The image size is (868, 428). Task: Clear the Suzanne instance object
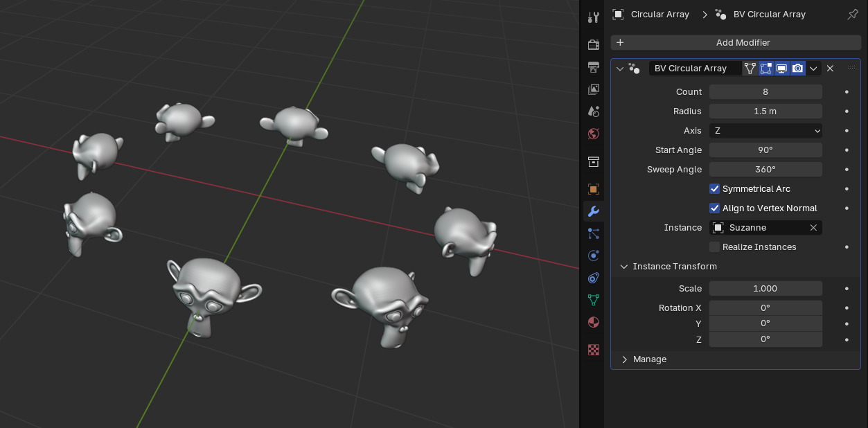click(x=813, y=228)
